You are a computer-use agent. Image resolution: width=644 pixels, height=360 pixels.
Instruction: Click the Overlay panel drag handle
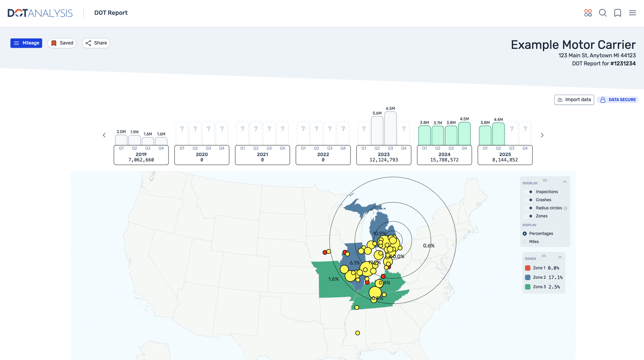pyautogui.click(x=545, y=180)
